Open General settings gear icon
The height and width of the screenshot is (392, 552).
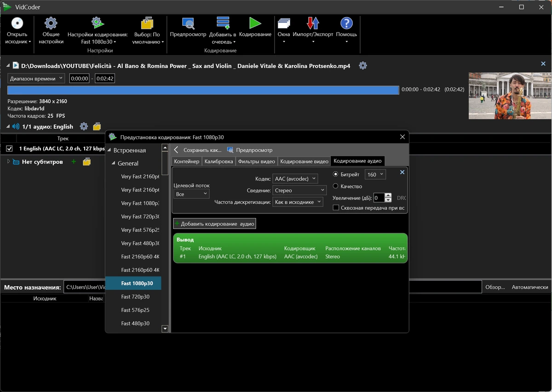(x=51, y=23)
